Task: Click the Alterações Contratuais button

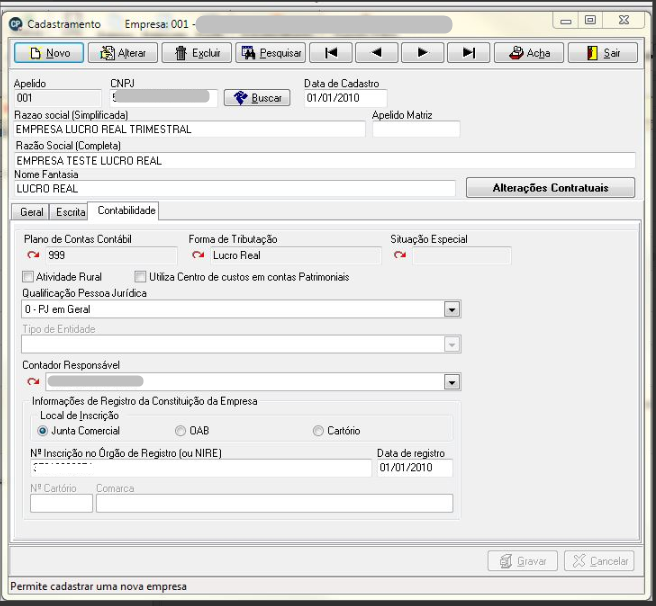Action: click(551, 187)
